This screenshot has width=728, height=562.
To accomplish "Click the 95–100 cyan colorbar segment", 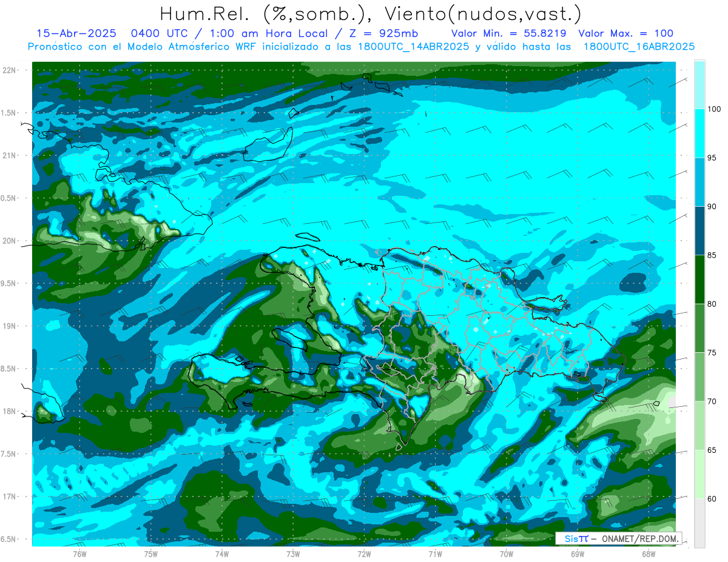I will coord(699,133).
